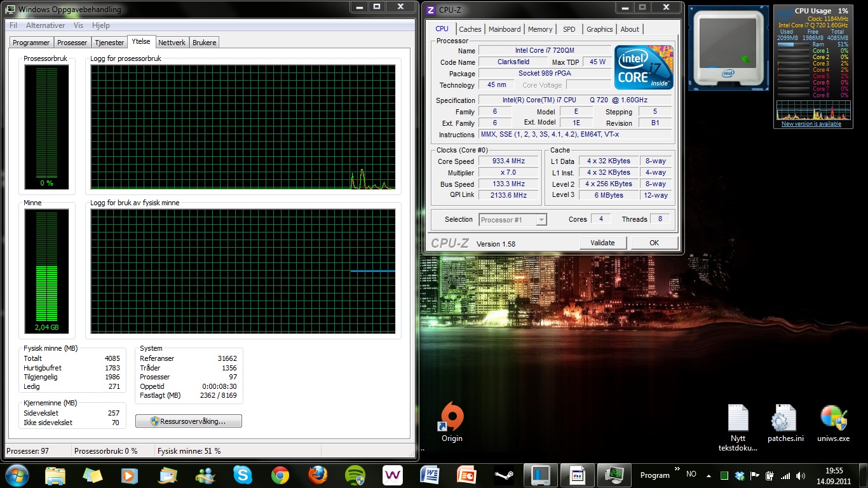Open the Alternativer menu

(x=45, y=25)
